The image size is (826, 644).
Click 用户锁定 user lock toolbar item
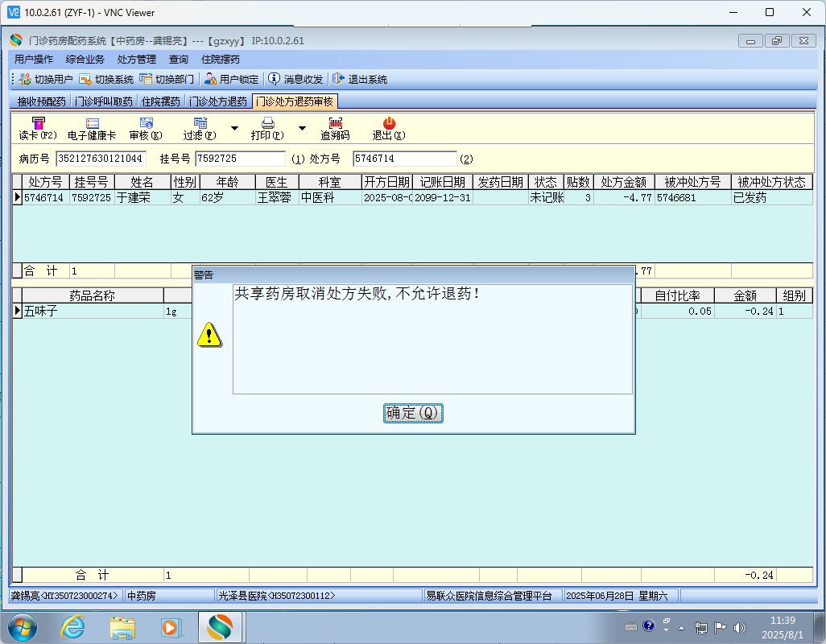click(231, 79)
